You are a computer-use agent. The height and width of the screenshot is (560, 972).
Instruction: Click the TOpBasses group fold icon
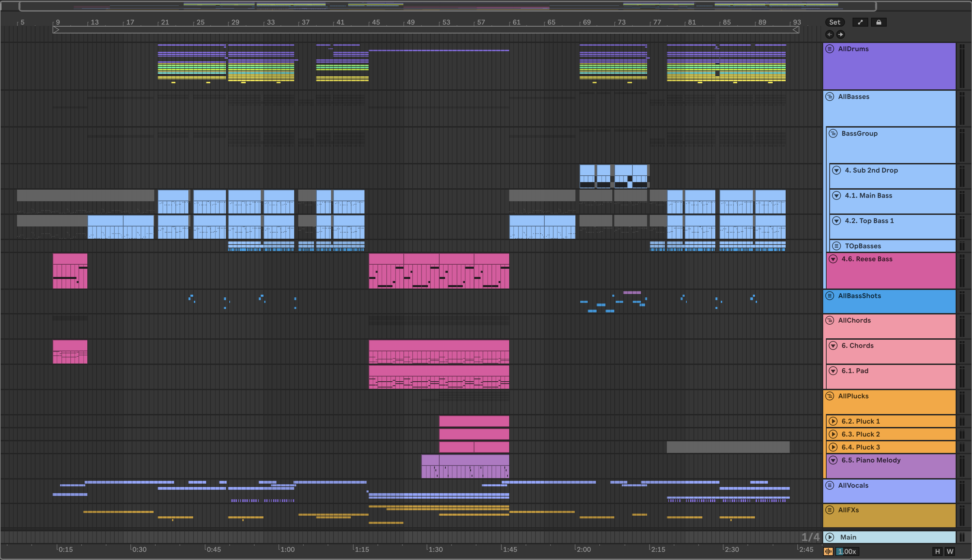[x=837, y=246]
